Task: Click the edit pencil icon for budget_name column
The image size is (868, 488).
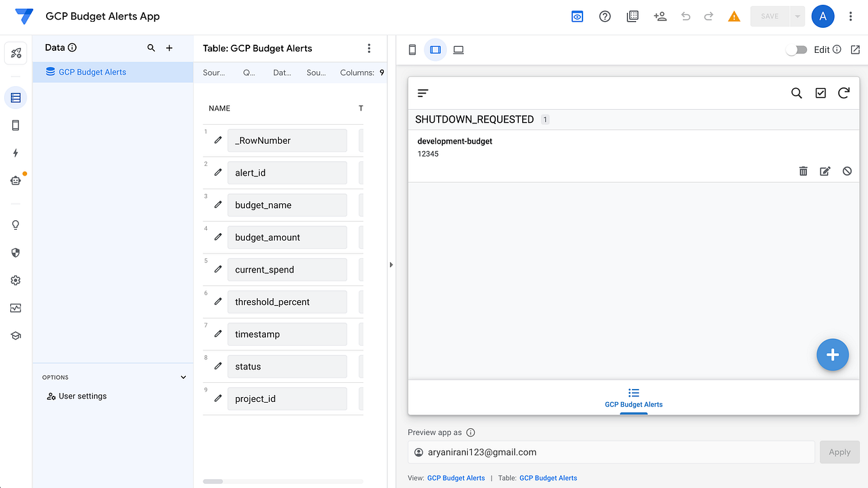Action: (218, 205)
